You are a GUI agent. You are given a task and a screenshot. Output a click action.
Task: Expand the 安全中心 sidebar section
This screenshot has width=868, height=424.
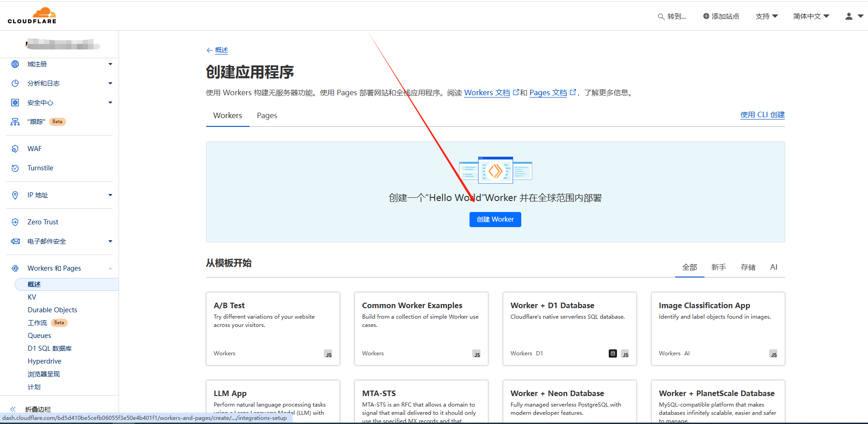(x=110, y=103)
